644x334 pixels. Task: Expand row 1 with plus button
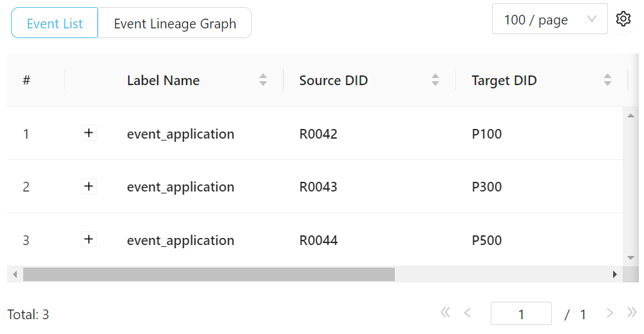coord(89,133)
